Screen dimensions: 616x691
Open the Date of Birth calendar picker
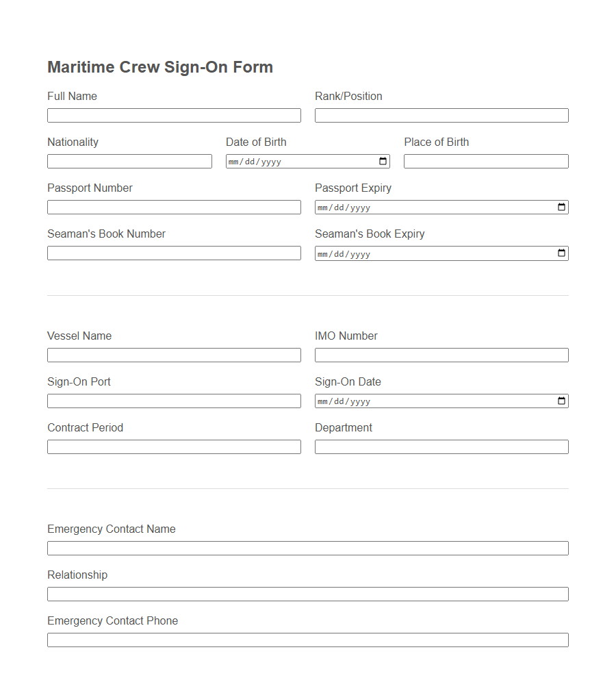click(383, 161)
